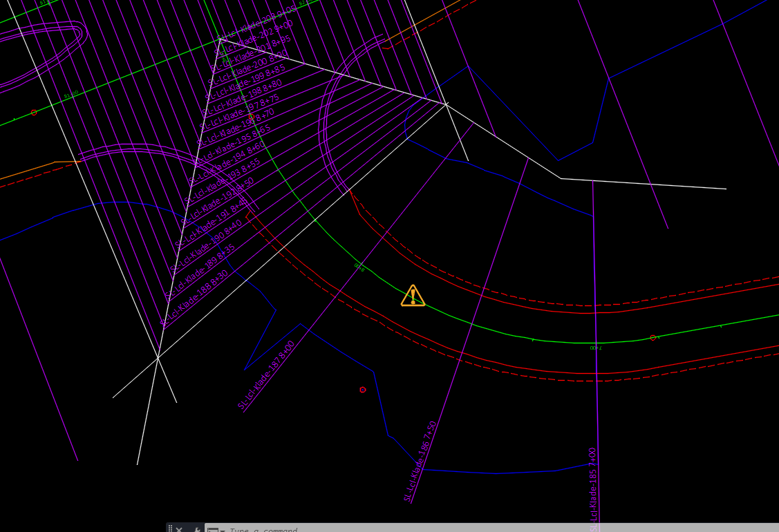The height and width of the screenshot is (532, 779).
Task: Click green station label '7+00' on alignment
Action: pyautogui.click(x=595, y=348)
